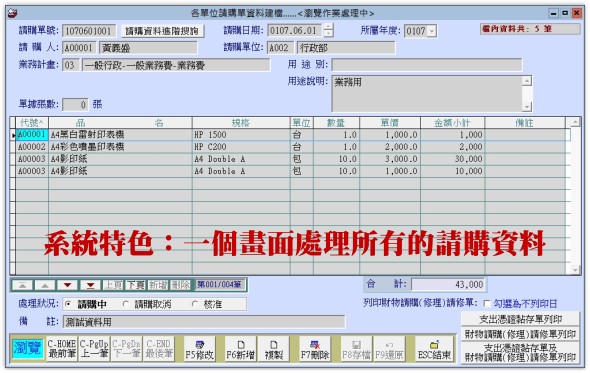Increase 請購日期 with the spinner up arrow
590x373 pixels.
coord(328,27)
